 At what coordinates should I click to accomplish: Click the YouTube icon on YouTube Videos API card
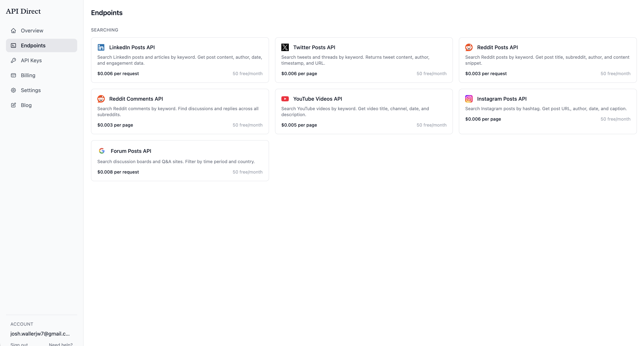[285, 99]
